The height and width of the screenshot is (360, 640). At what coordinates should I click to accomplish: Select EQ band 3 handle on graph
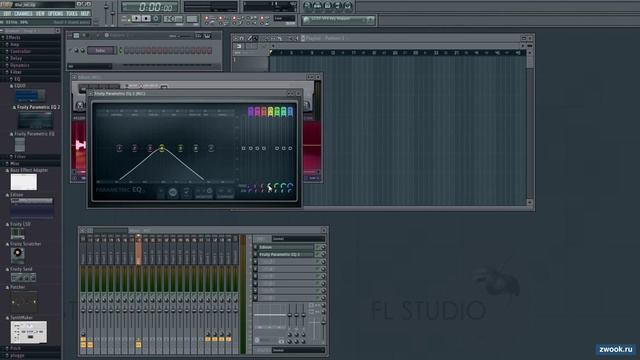150,148
